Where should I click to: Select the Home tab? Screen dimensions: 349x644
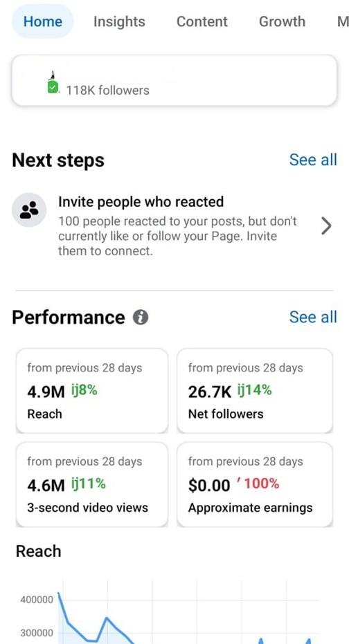43,21
